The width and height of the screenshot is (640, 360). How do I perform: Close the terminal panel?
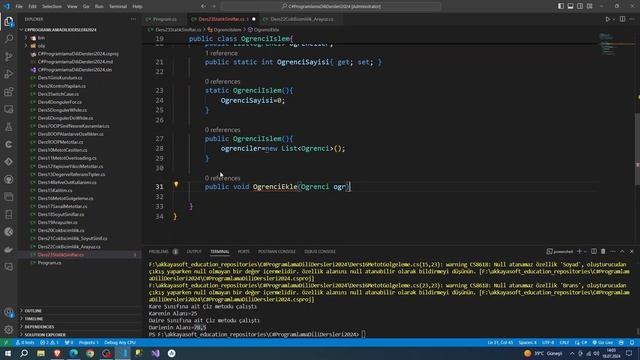point(631,251)
